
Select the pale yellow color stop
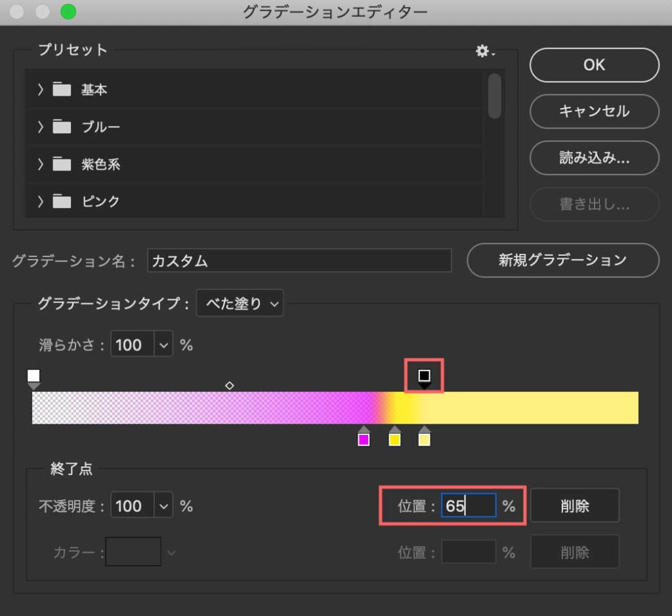(x=425, y=436)
